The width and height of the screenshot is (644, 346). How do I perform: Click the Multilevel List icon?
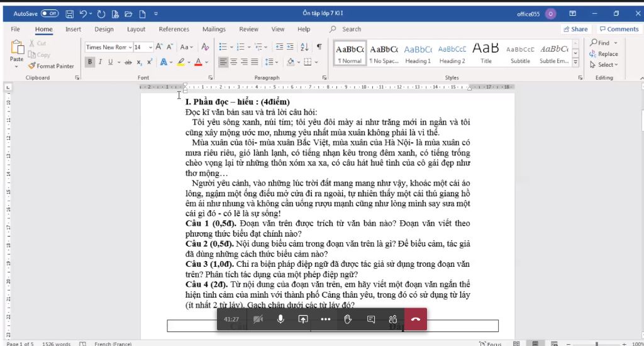(x=258, y=47)
